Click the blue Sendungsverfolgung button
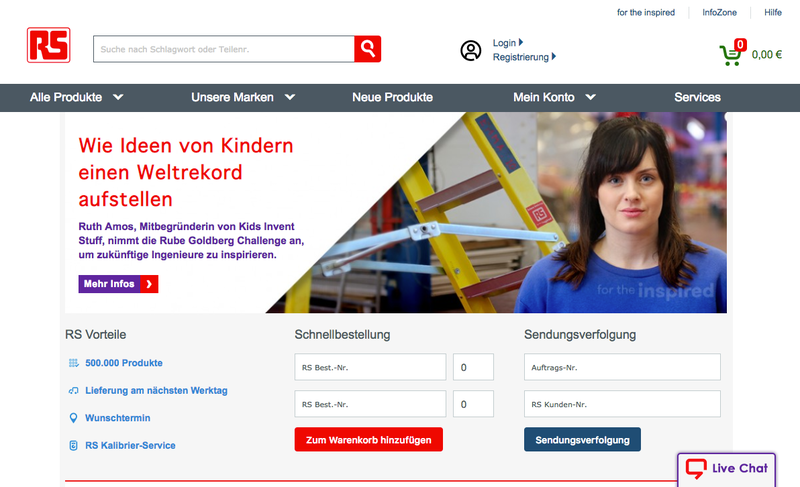The height and width of the screenshot is (487, 800). coord(582,440)
